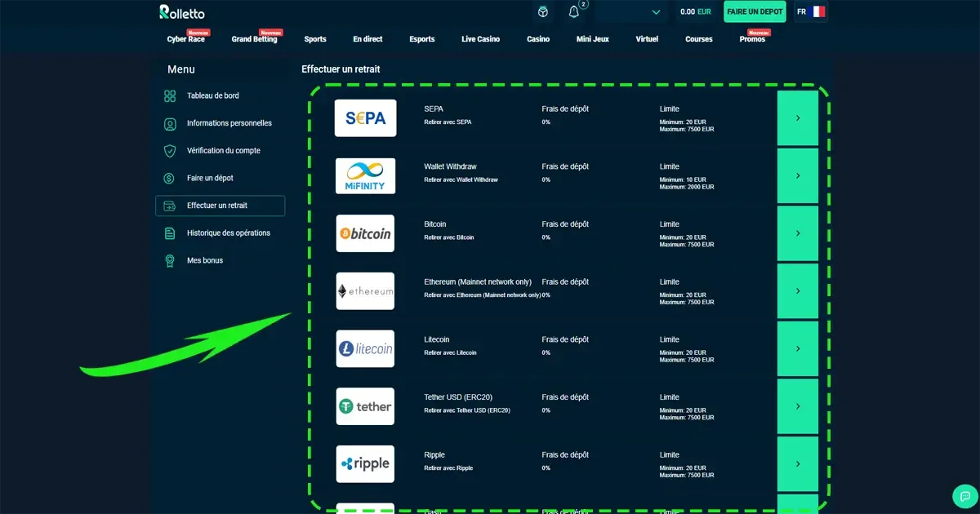
Task: Open the notifications bell
Action: [574, 11]
